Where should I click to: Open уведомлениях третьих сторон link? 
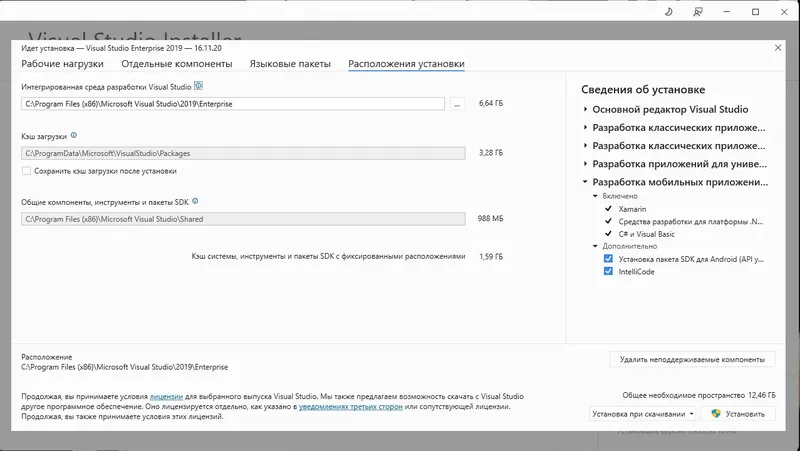pos(351,407)
